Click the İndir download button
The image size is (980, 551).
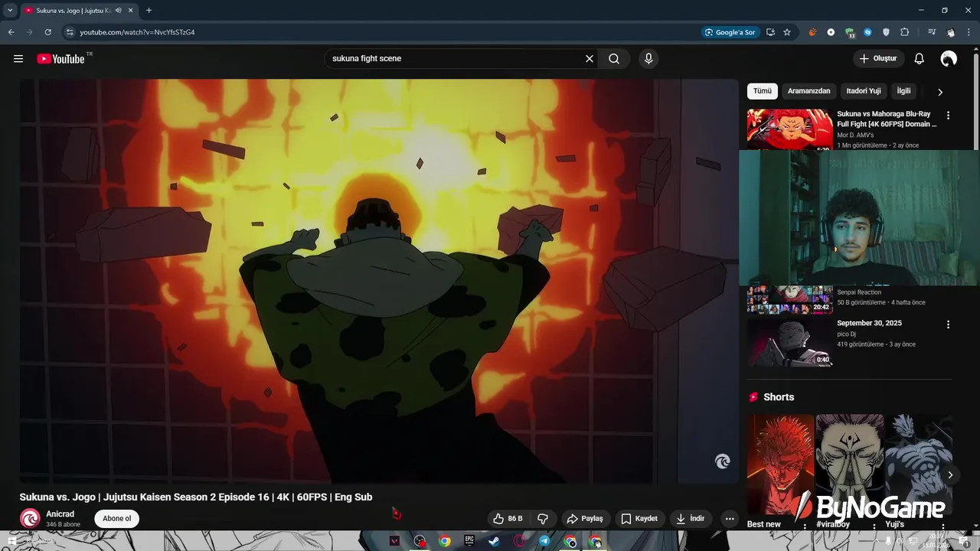coord(691,519)
